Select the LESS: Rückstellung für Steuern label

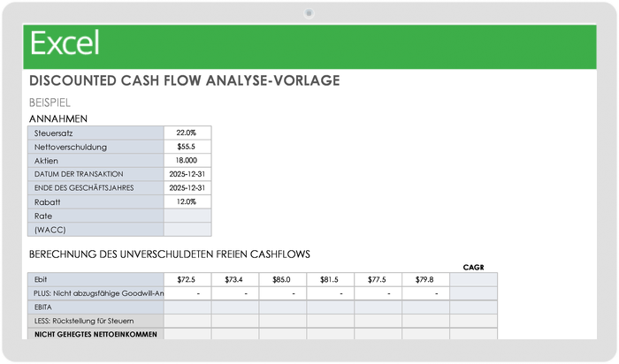[96, 321]
